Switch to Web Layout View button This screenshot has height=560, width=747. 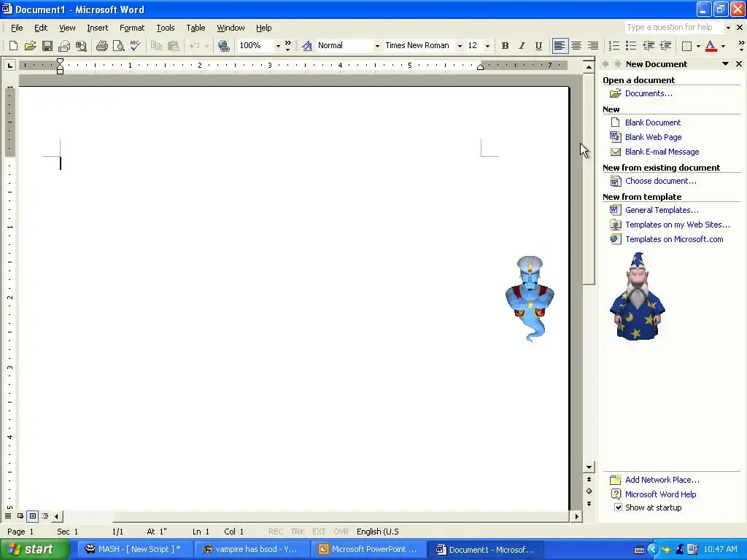(x=20, y=516)
